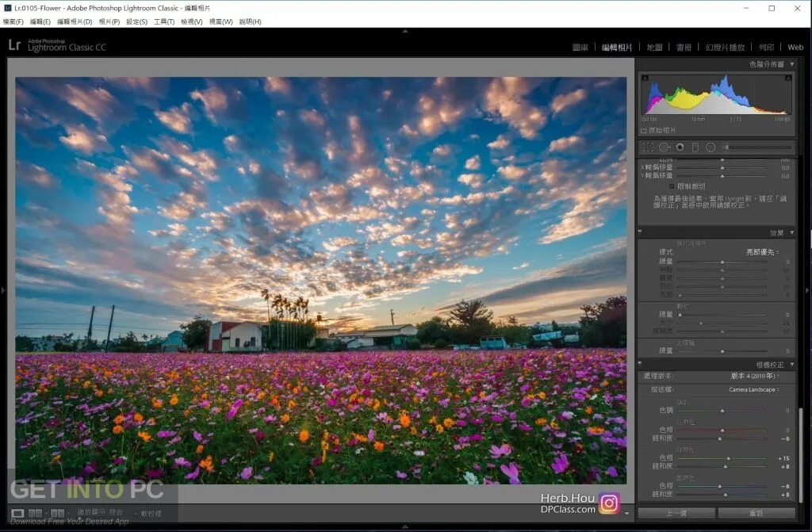Show the left panel group arrow
812x532 pixels.
pos(3,291)
